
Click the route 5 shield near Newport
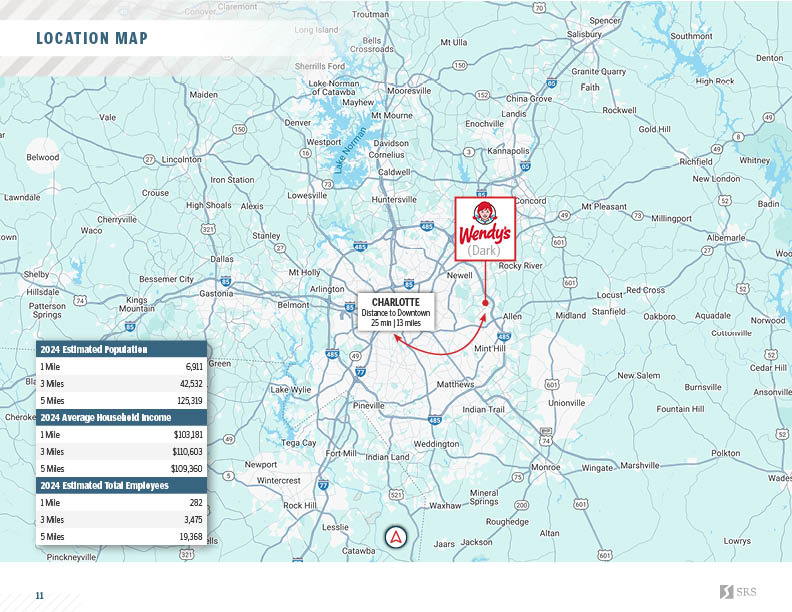228,476
